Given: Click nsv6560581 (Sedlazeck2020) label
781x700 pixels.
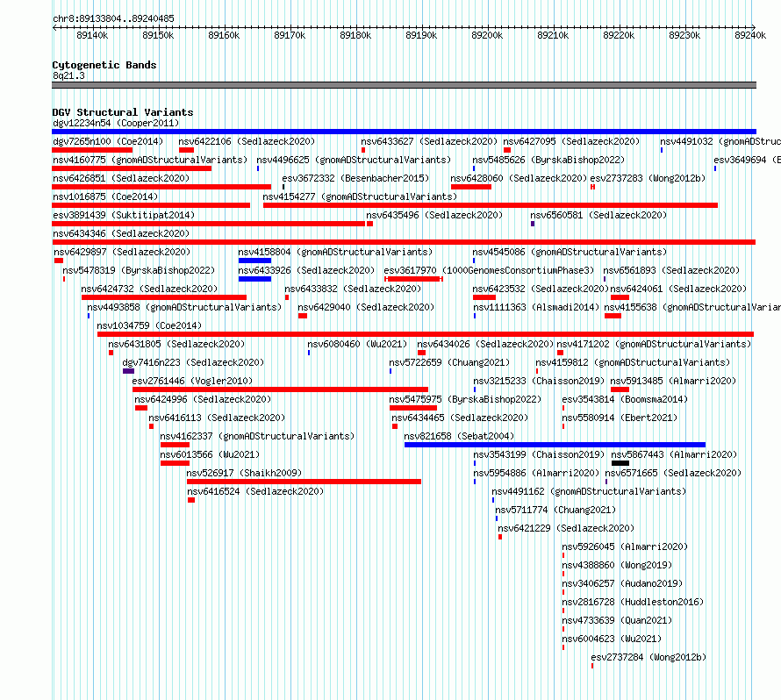Looking at the screenshot, I should tap(598, 215).
